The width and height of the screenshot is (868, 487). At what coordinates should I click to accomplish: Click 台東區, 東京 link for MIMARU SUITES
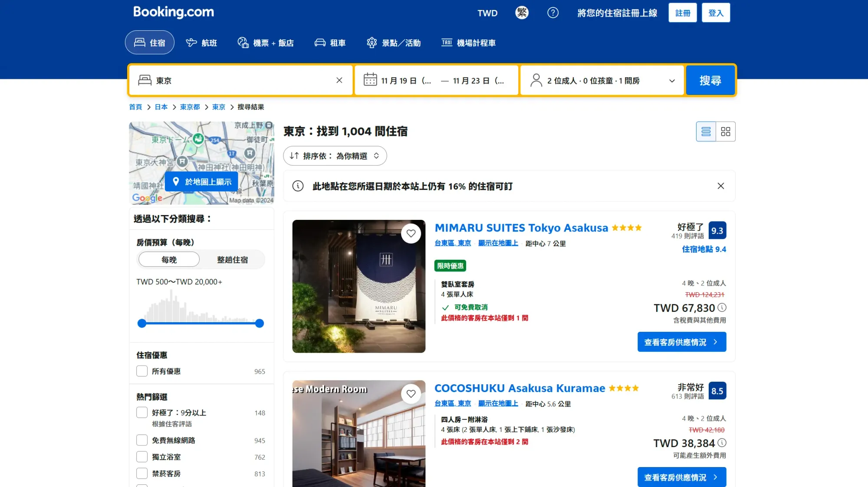pos(453,243)
